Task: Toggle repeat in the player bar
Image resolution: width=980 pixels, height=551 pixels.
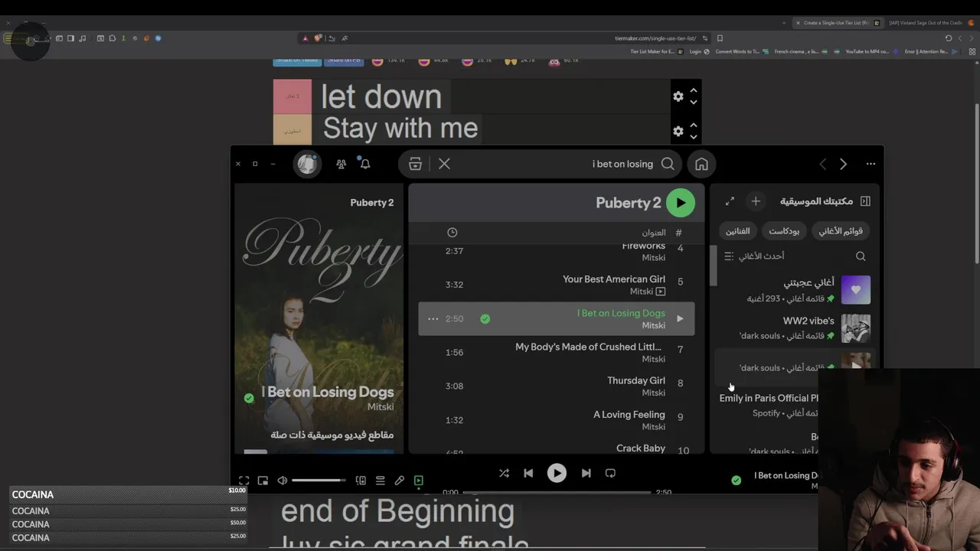Action: click(x=610, y=473)
